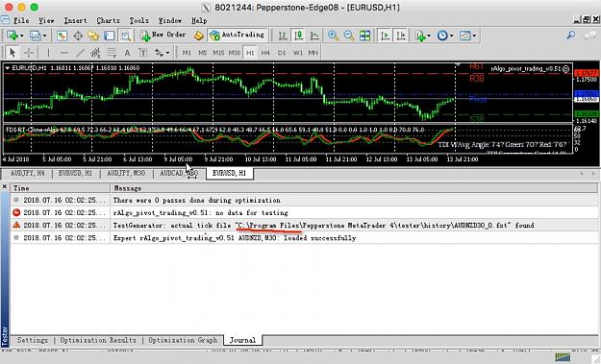The width and height of the screenshot is (601, 364).
Task: Expand the Periods dropdown arrow
Action: coord(452,36)
